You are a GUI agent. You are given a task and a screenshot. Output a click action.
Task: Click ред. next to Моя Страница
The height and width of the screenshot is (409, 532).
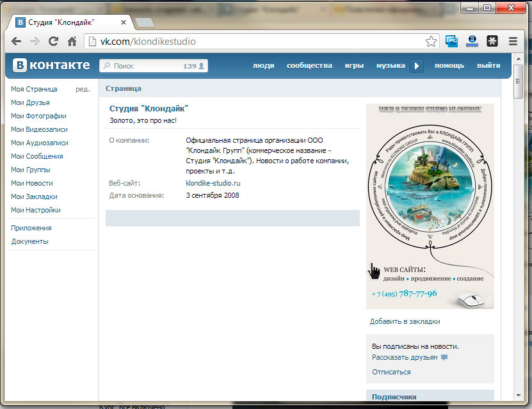83,89
